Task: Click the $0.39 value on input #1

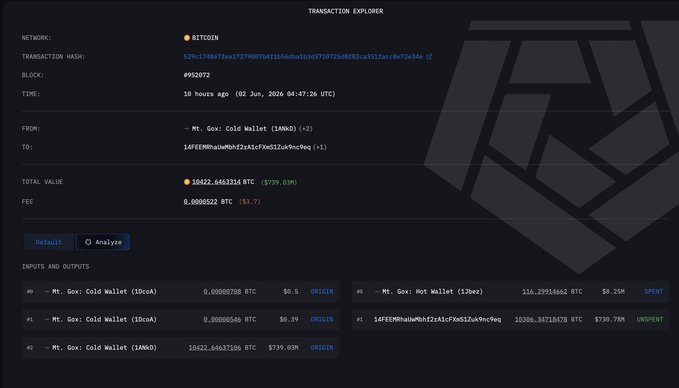Action: [x=289, y=320]
